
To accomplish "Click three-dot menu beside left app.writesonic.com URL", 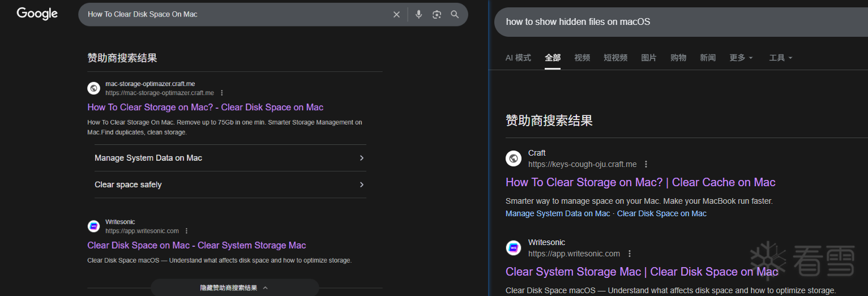I will (187, 231).
